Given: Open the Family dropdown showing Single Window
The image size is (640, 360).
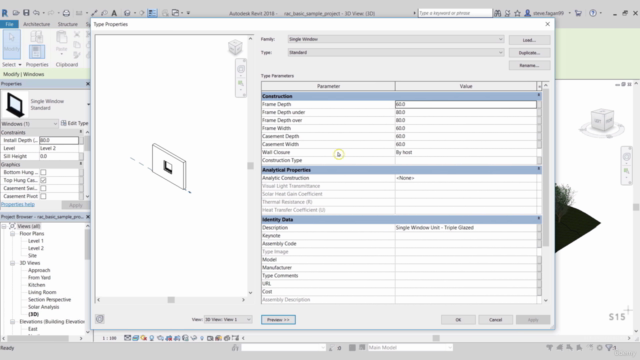Looking at the screenshot, I should (x=396, y=39).
